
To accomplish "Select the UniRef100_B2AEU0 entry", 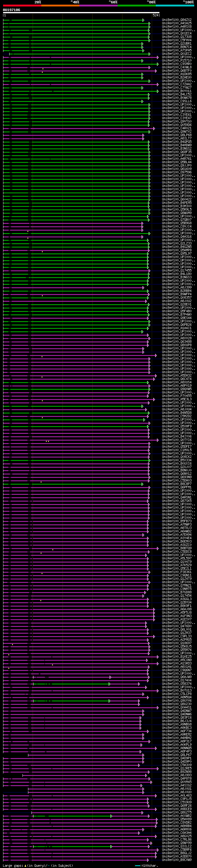I will 177,78.
